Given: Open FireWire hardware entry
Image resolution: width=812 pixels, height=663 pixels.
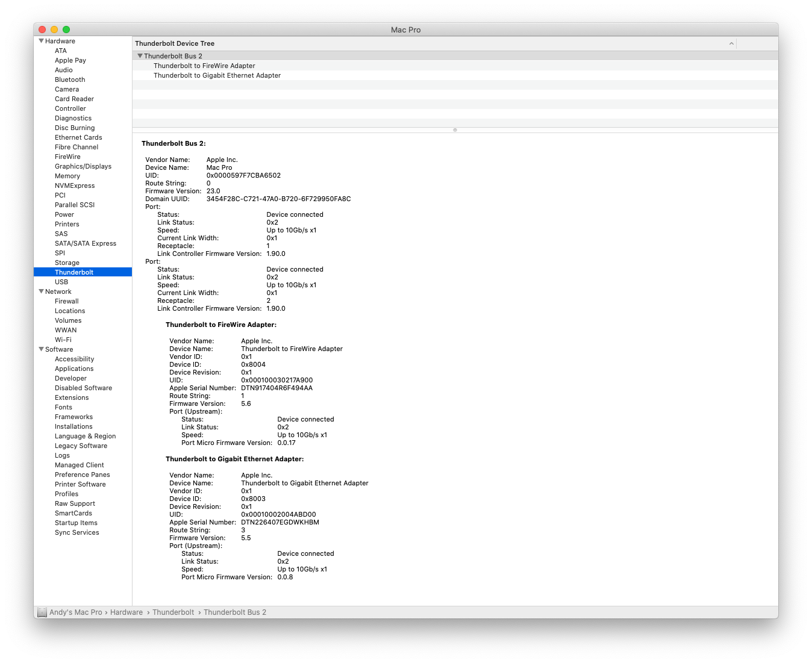Looking at the screenshot, I should (x=67, y=157).
